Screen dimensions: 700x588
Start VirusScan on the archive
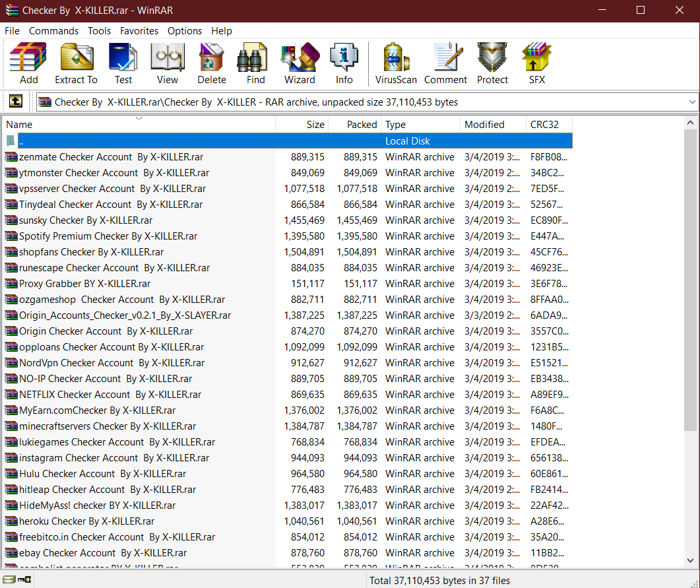(x=396, y=63)
